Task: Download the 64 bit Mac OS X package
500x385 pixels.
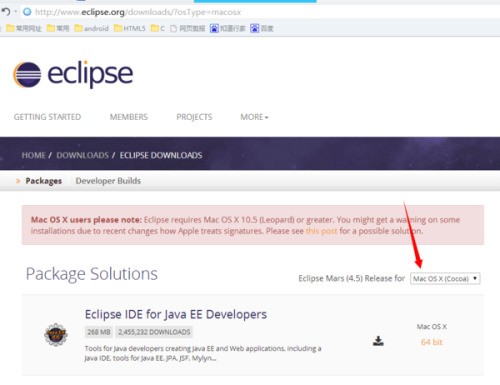Action: (431, 342)
